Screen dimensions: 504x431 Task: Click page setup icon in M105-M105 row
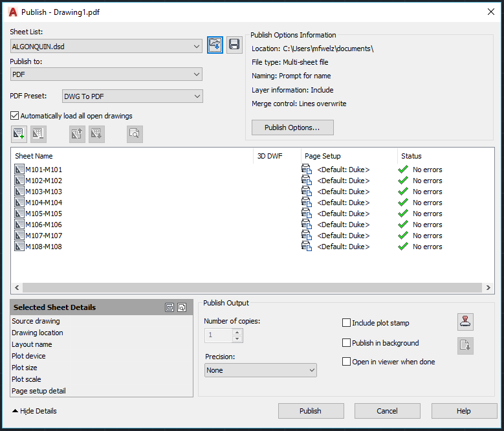pos(307,213)
